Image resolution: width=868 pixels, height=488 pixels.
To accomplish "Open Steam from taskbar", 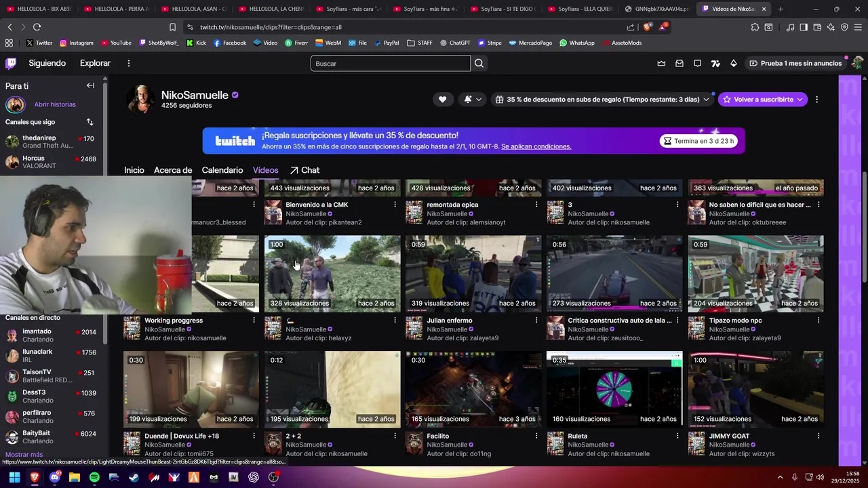I will [x=134, y=477].
